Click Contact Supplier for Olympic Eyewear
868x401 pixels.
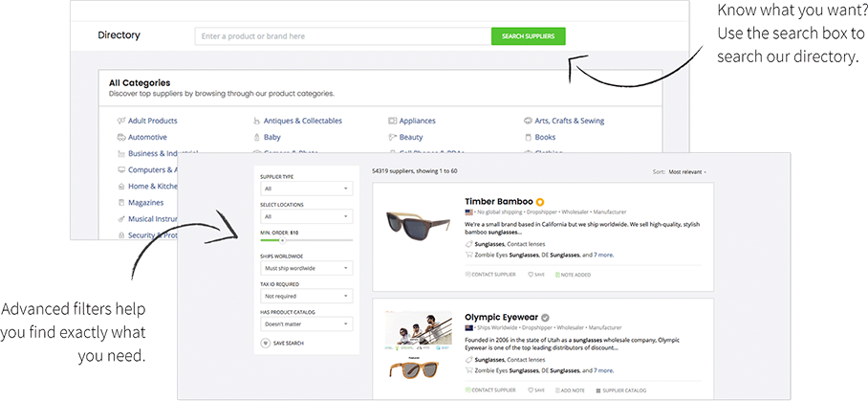pos(490,390)
